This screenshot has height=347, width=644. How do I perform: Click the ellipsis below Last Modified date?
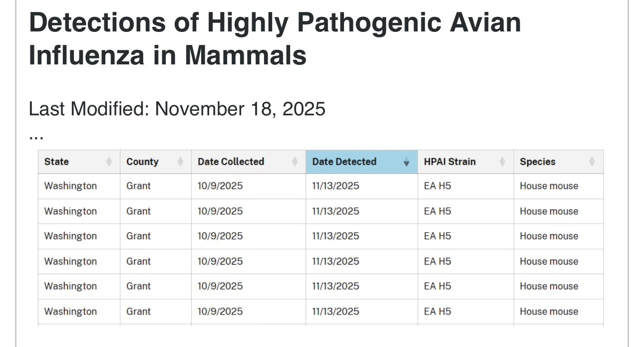36,135
